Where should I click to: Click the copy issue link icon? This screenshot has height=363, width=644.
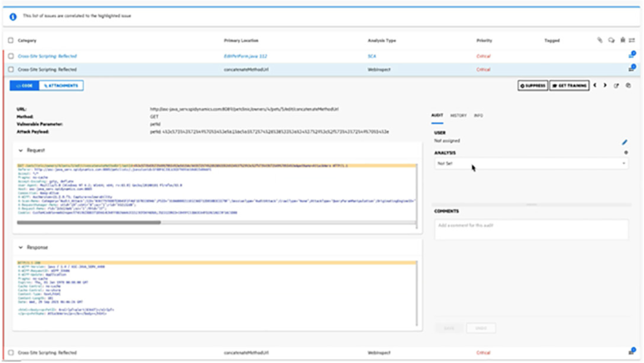pyautogui.click(x=628, y=85)
